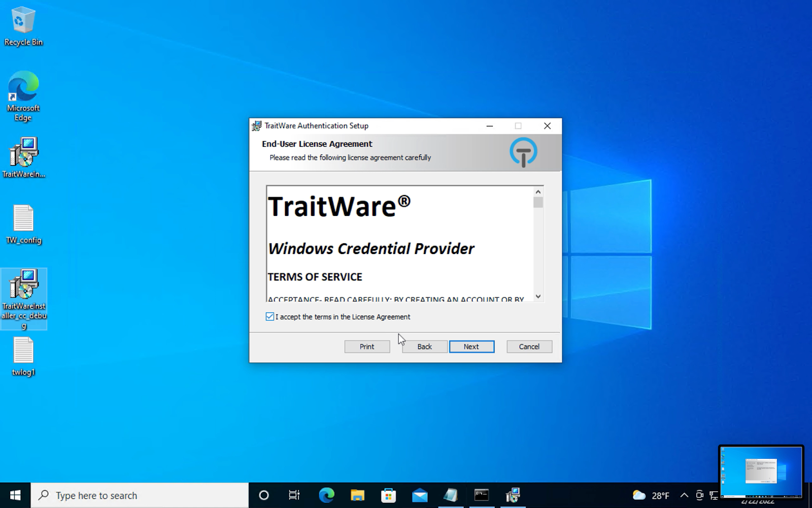Click the Back button
The width and height of the screenshot is (812, 508).
tap(425, 346)
